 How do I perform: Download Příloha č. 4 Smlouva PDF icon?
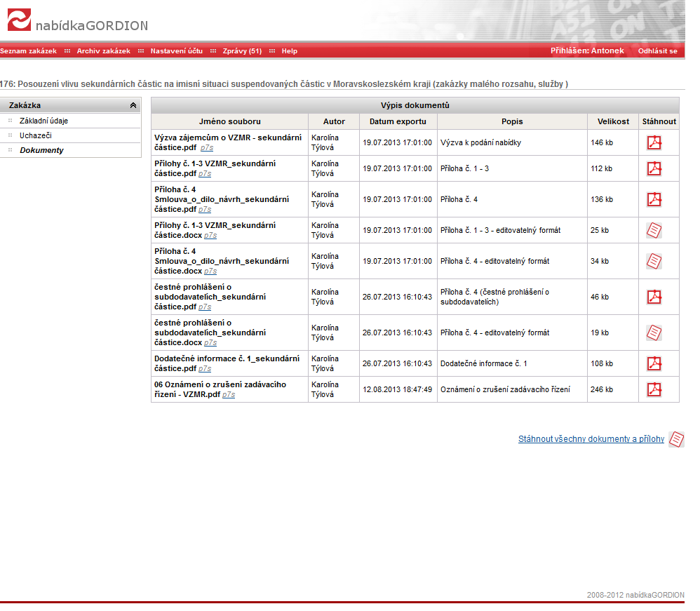pyautogui.click(x=654, y=199)
